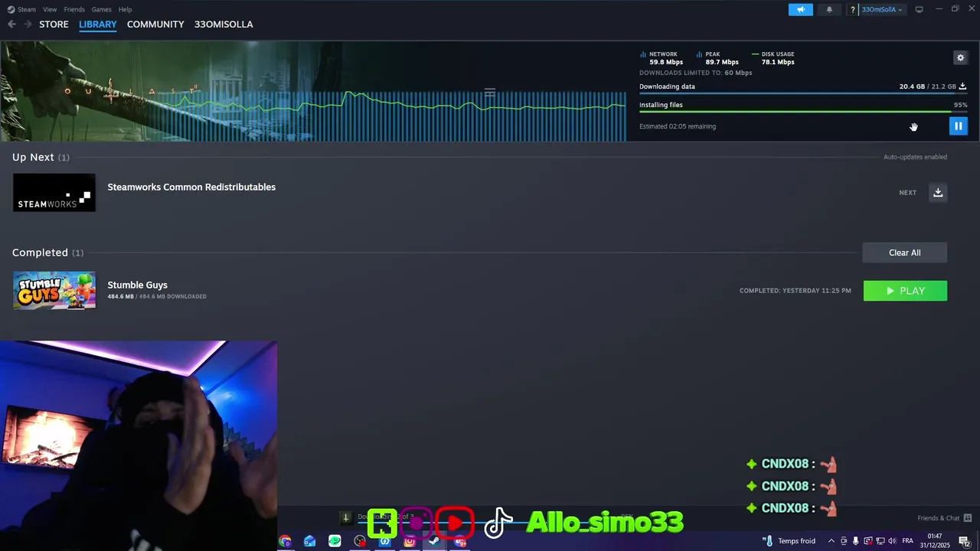Click the announcements megaphone icon
Viewport: 980px width, 551px height.
coord(801,10)
